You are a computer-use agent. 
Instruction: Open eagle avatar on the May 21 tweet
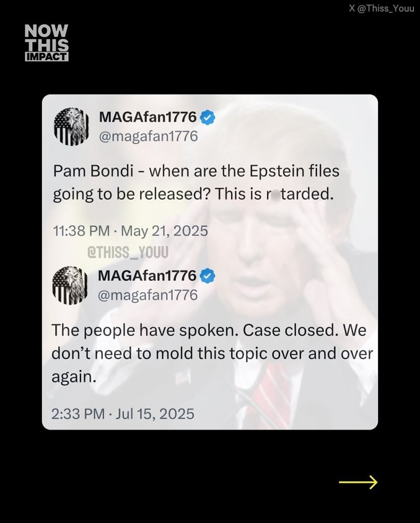pos(68,126)
